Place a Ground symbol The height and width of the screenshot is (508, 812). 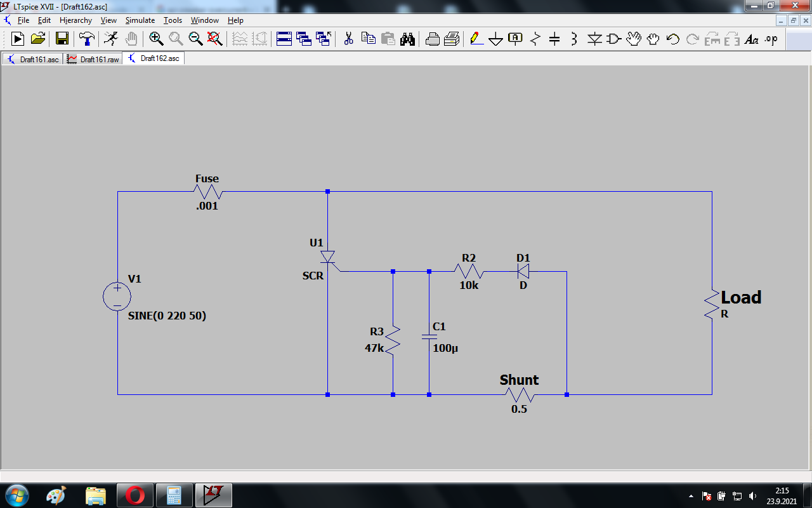pyautogui.click(x=496, y=39)
